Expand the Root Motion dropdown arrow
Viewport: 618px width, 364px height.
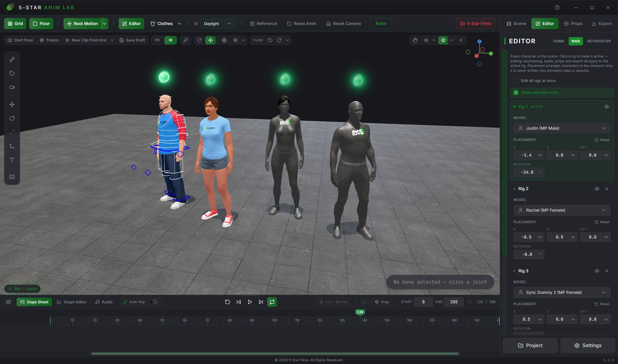click(x=105, y=24)
